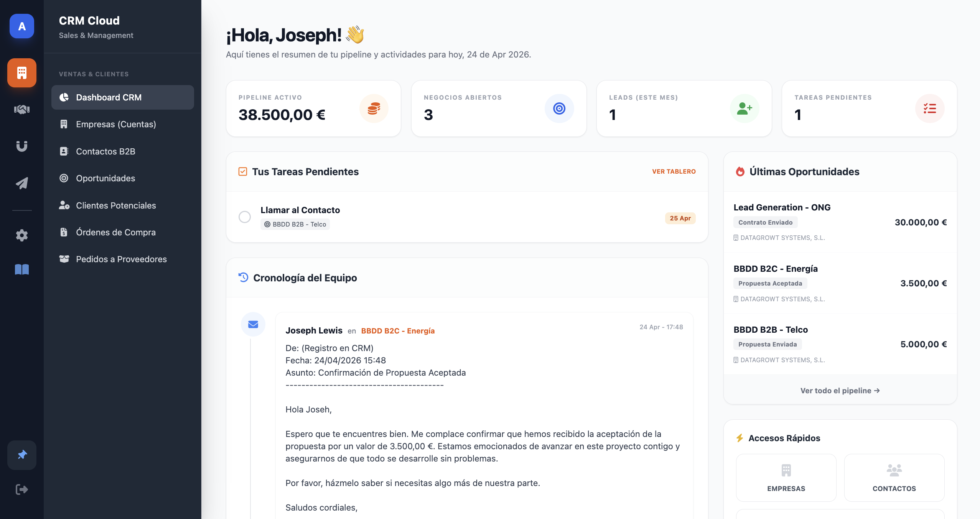Click VER TABLERO link
Screen dimensions: 980x519
click(674, 171)
